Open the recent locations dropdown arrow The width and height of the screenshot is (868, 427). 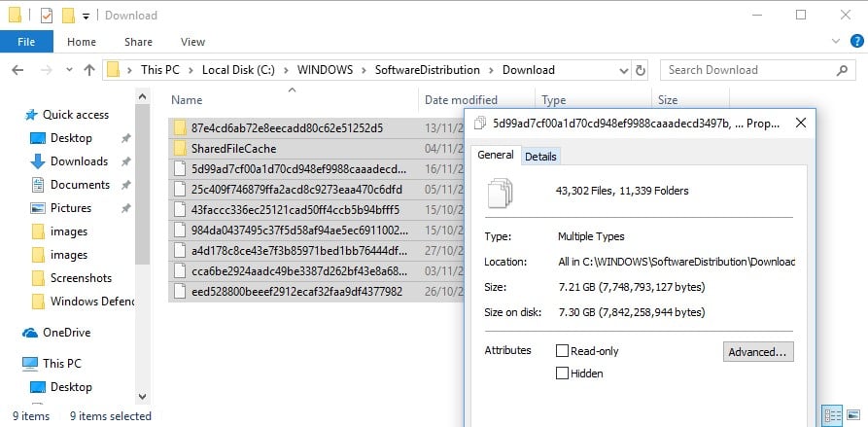(69, 70)
